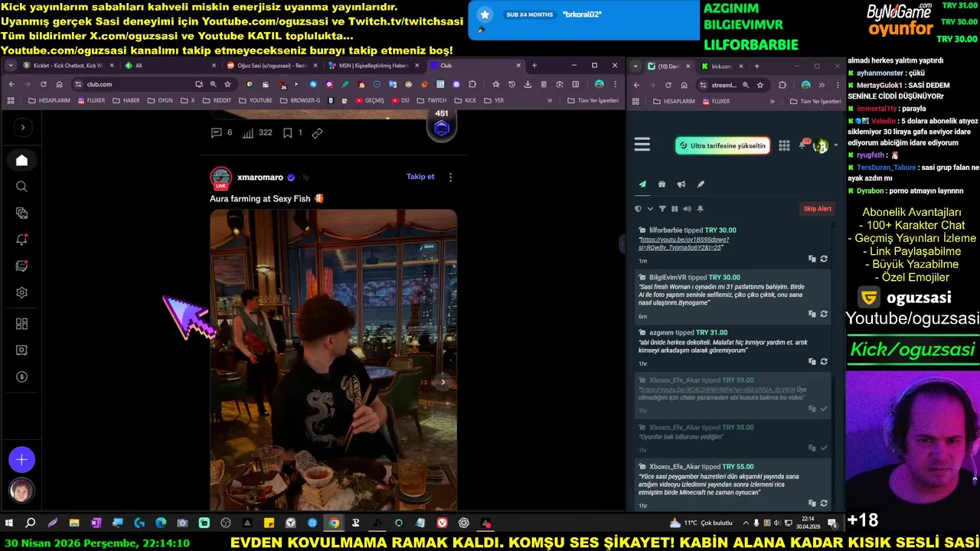Open TWITCH bookmark folder

(432, 100)
